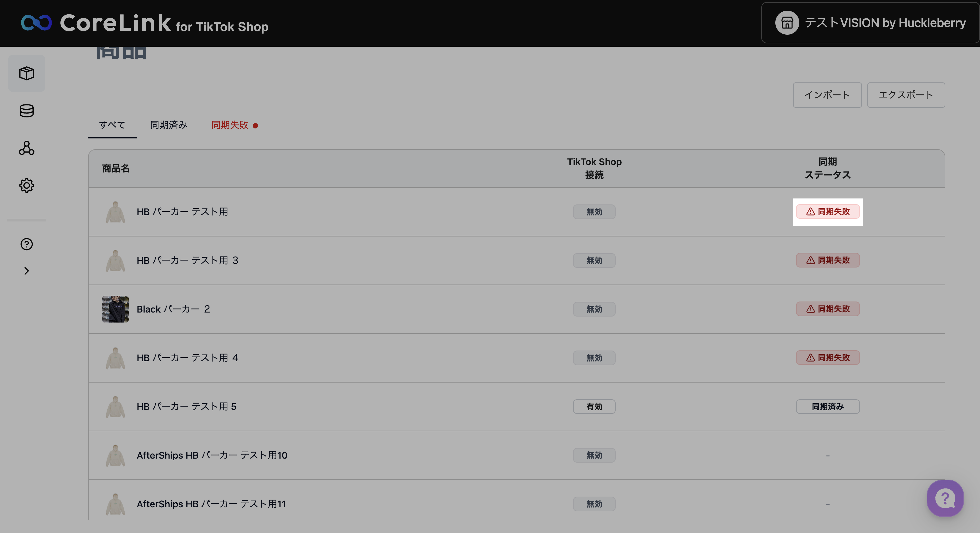Click the インポート button
The width and height of the screenshot is (980, 533).
[x=827, y=95]
